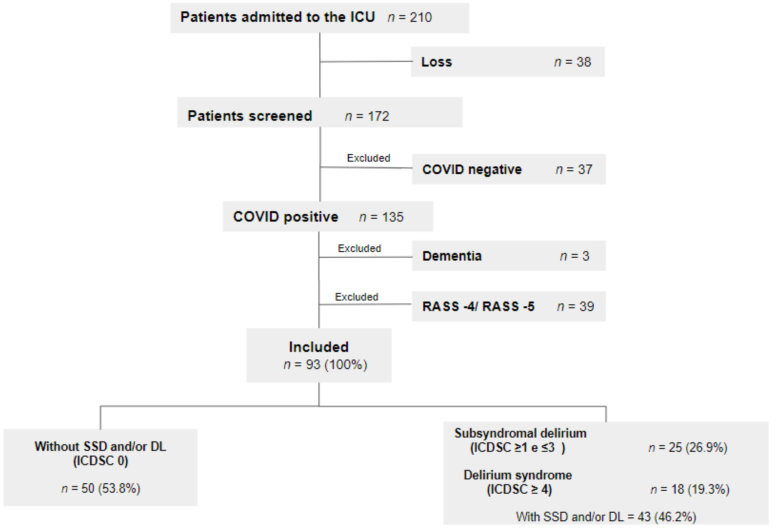Click the 'COVID positive' box
The width and height of the screenshot is (773, 532).
coord(286,217)
